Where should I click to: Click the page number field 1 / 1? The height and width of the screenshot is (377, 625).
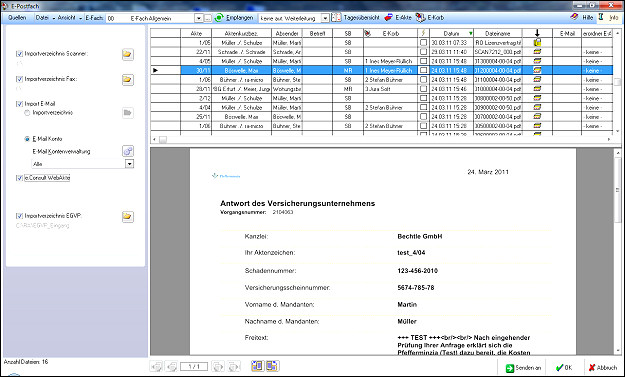point(194,366)
